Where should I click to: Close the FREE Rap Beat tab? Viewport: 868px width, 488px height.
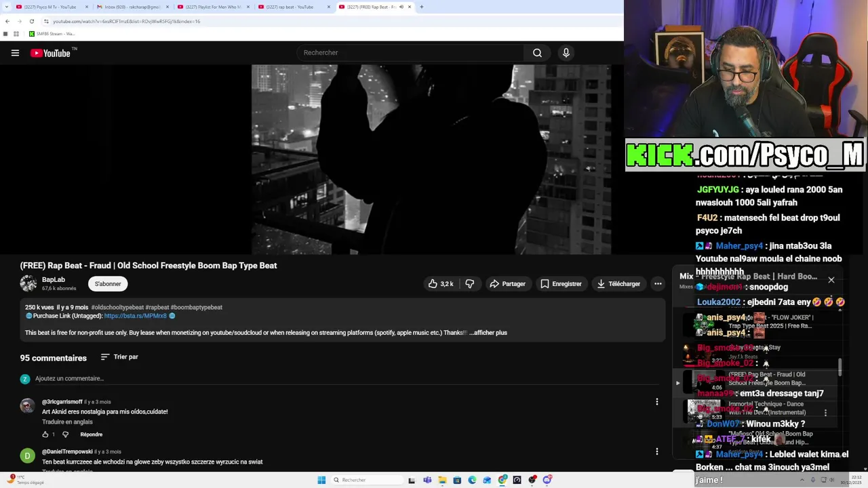pyautogui.click(x=410, y=7)
